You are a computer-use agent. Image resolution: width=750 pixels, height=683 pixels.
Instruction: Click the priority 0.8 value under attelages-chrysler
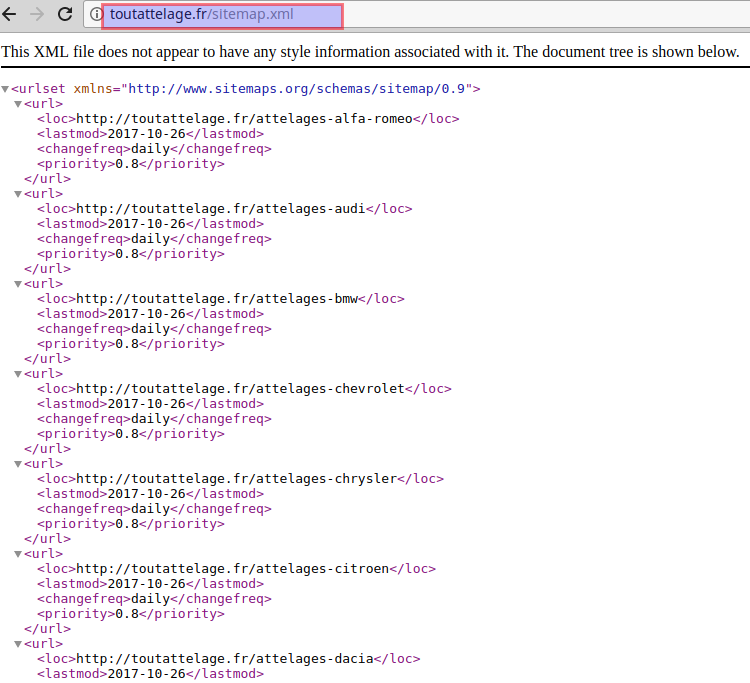click(x=126, y=524)
